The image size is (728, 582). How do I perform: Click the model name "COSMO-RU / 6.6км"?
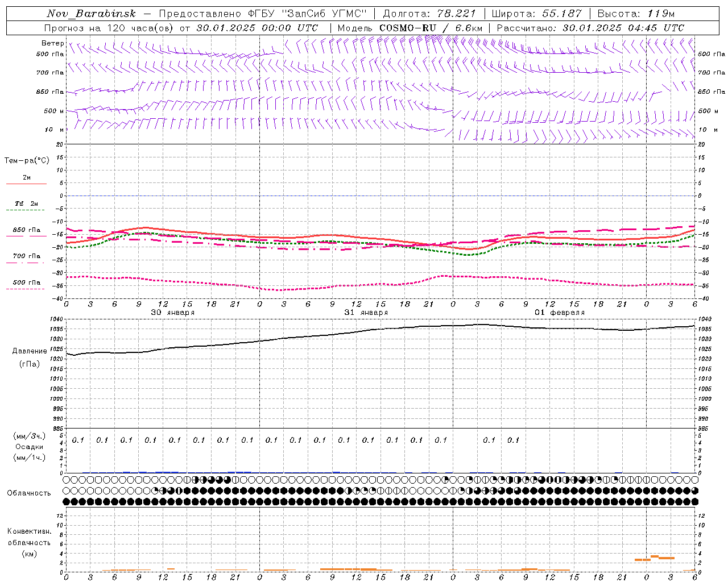click(x=431, y=28)
